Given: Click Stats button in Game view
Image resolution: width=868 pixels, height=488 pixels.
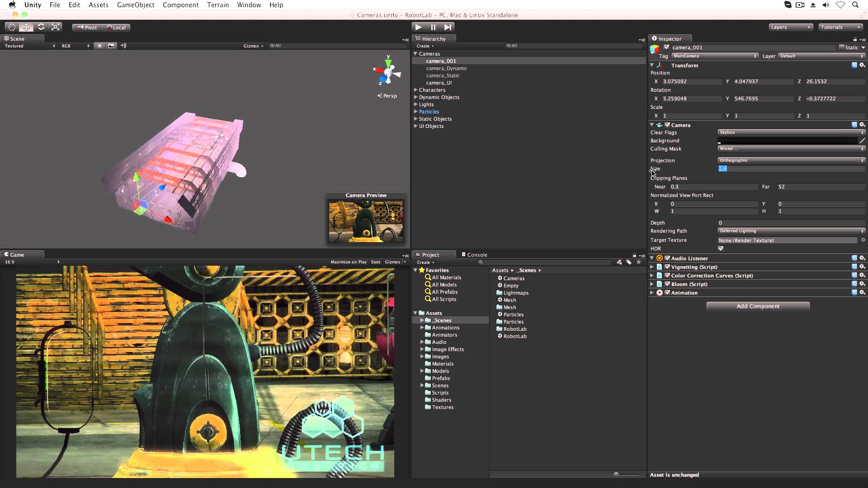Looking at the screenshot, I should [376, 262].
